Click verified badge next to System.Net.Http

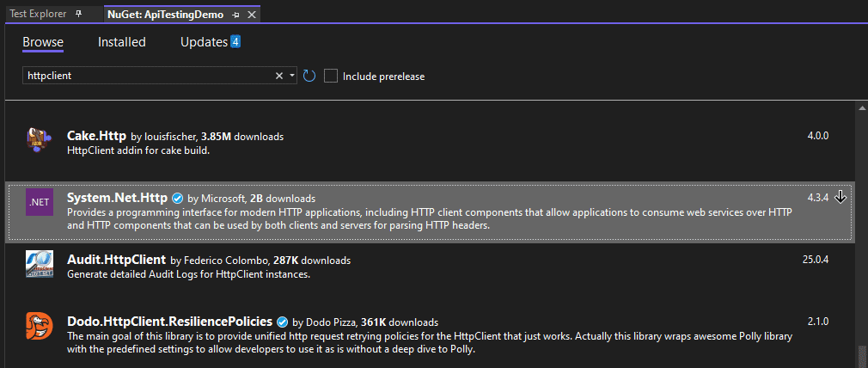(x=178, y=198)
